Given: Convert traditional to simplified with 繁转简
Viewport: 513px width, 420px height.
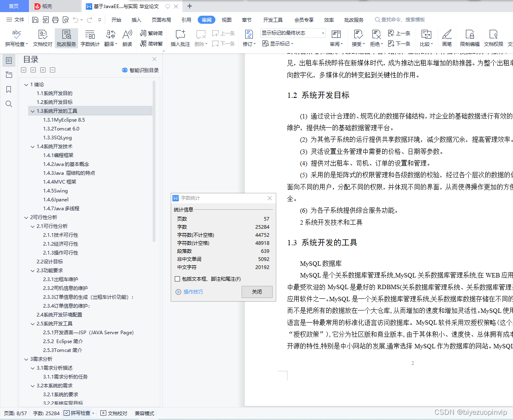Looking at the screenshot, I should [x=151, y=33].
